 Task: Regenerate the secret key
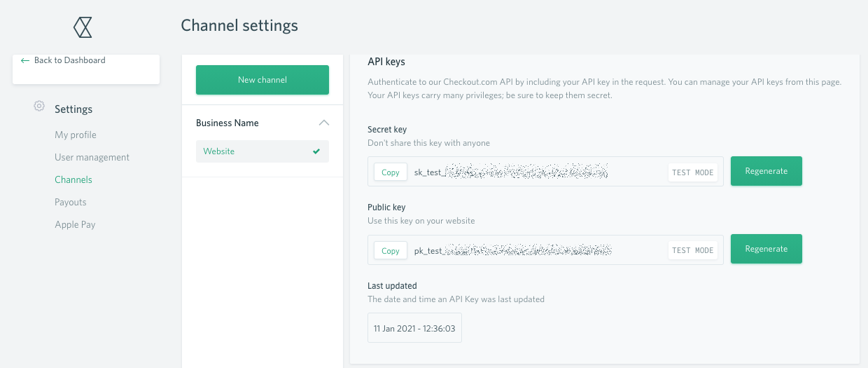coord(766,171)
